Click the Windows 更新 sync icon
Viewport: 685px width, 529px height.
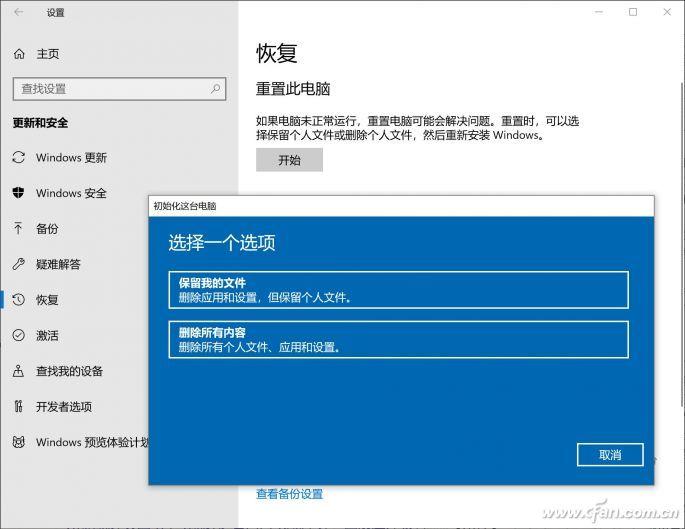click(x=18, y=157)
